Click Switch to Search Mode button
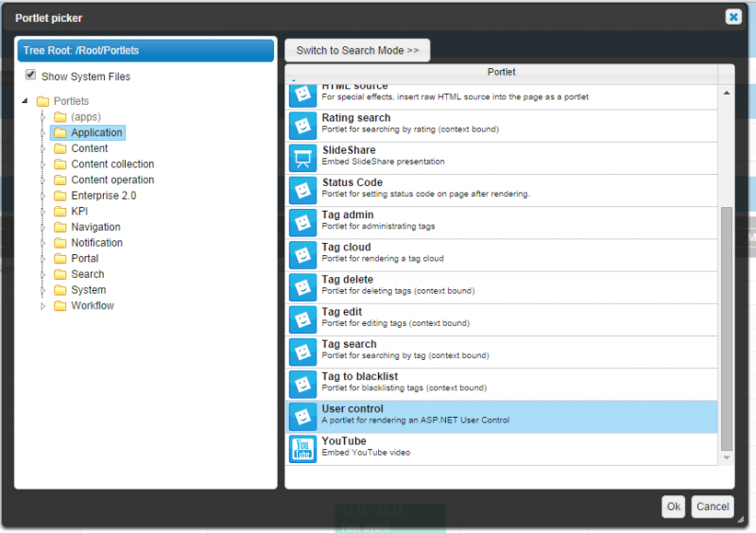This screenshot has width=756, height=533. [x=357, y=51]
